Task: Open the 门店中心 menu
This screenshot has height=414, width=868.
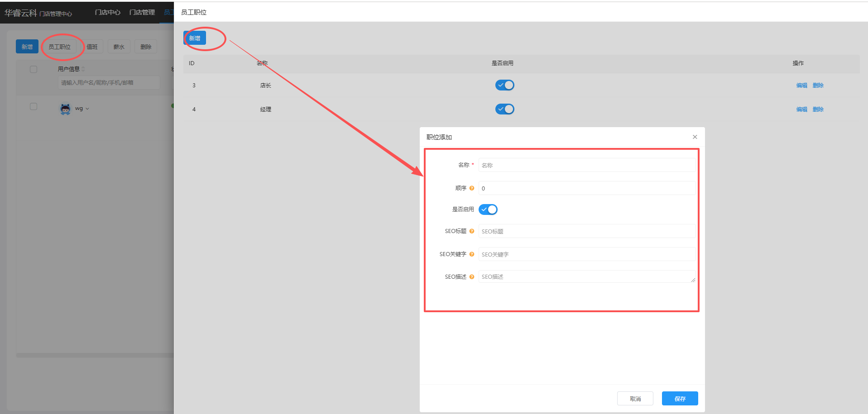Action: coord(108,12)
